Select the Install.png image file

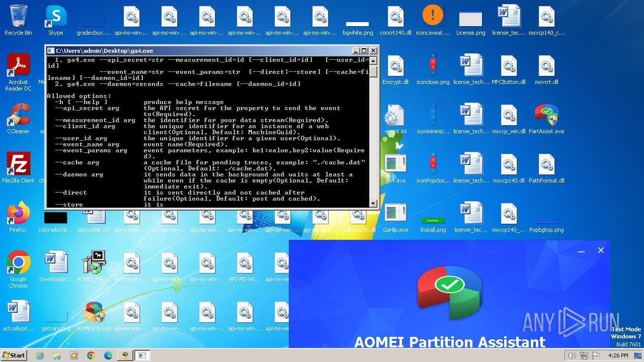[x=433, y=224]
